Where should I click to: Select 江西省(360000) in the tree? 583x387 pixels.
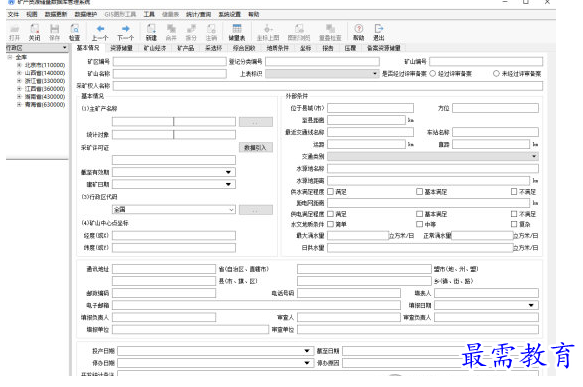pyautogui.click(x=45, y=88)
